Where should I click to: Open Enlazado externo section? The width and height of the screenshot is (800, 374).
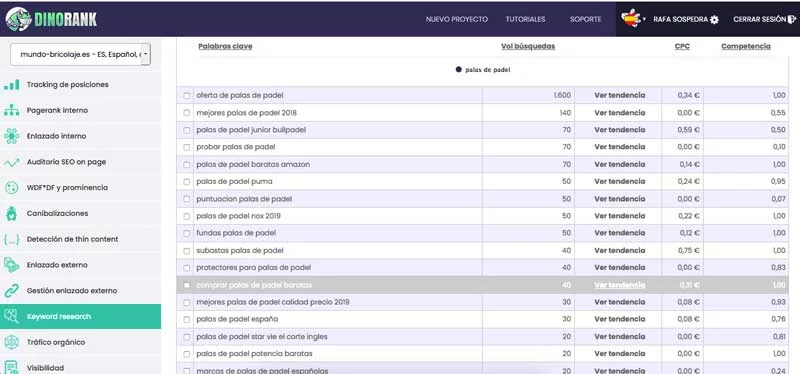pos(80,265)
